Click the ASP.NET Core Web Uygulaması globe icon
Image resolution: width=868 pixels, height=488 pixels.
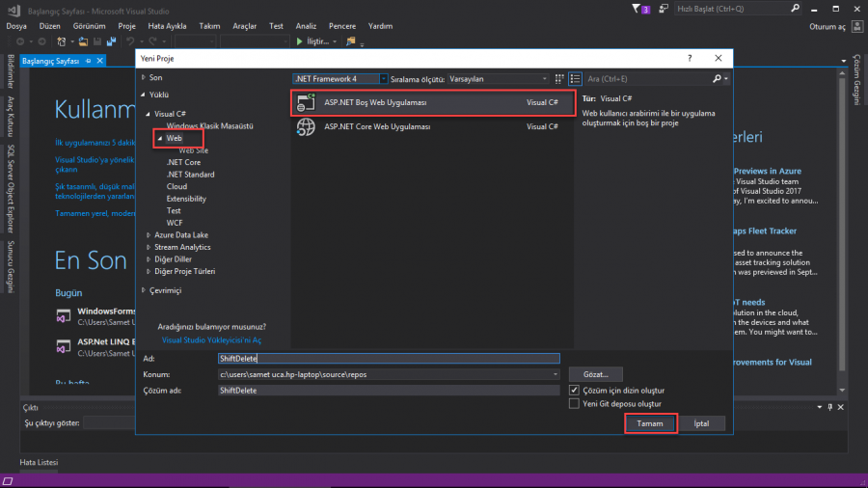coord(306,126)
